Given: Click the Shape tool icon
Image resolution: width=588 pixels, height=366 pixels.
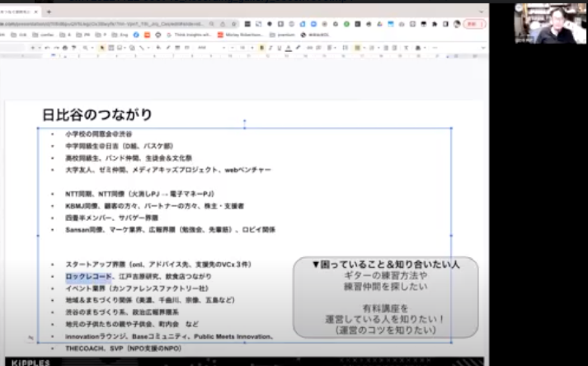Looking at the screenshot, I should pyautogui.click(x=132, y=48).
